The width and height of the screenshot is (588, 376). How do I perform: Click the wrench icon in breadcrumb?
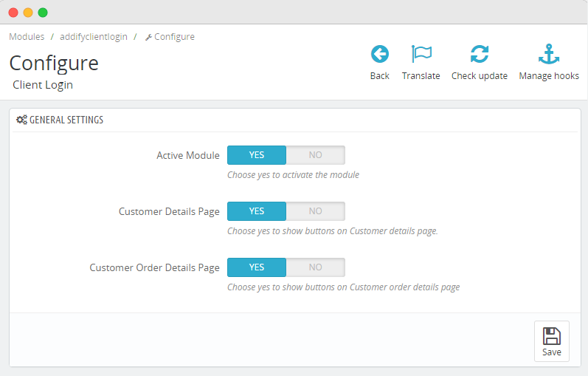[148, 37]
